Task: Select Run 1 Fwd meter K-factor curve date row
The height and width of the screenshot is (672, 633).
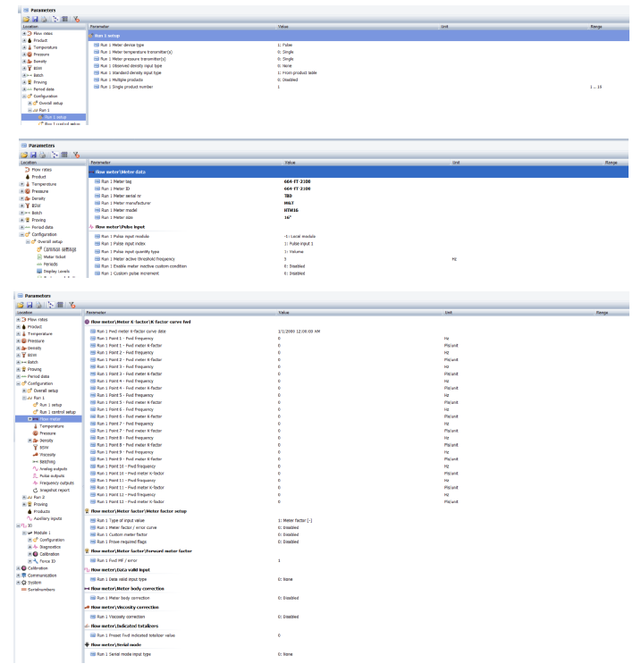Action: pyautogui.click(x=357, y=332)
